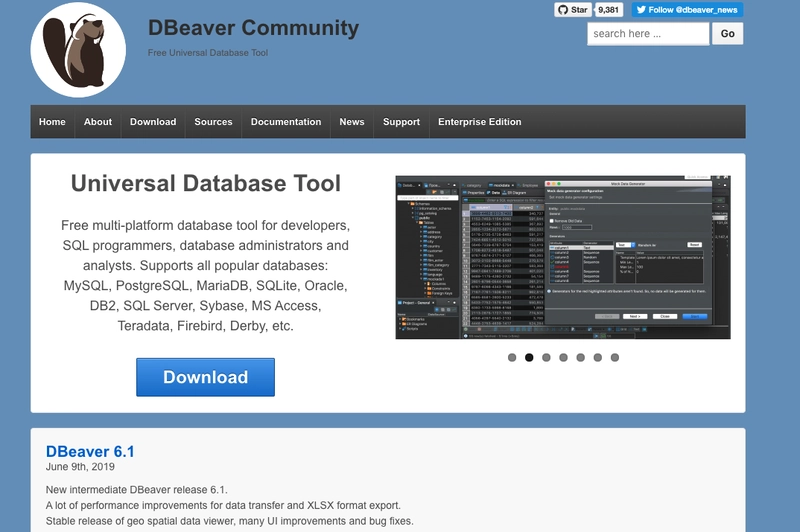Open the News menu item
800x532 pixels.
[352, 122]
